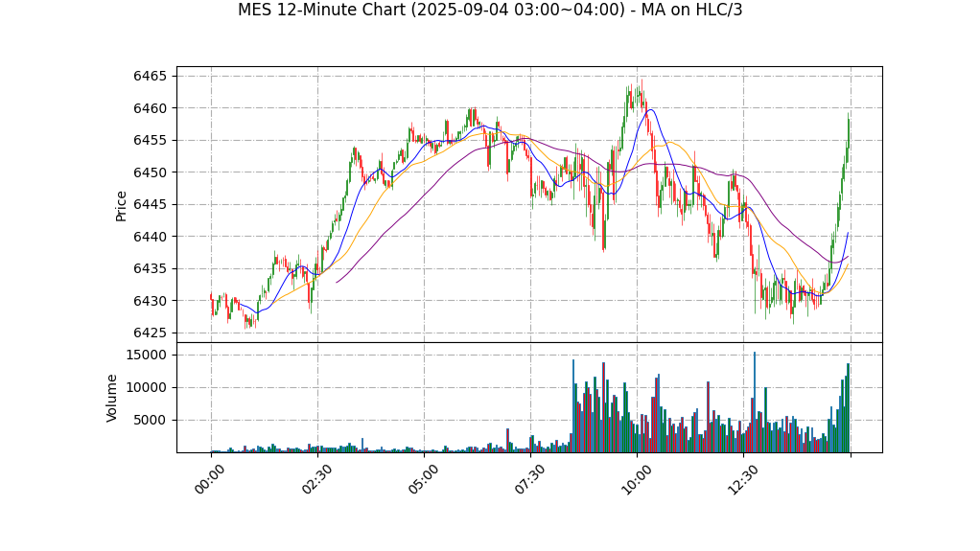Screen dimensions: 980x551
Task: Click the last green candle at chart's right edge
Action: click(x=848, y=128)
